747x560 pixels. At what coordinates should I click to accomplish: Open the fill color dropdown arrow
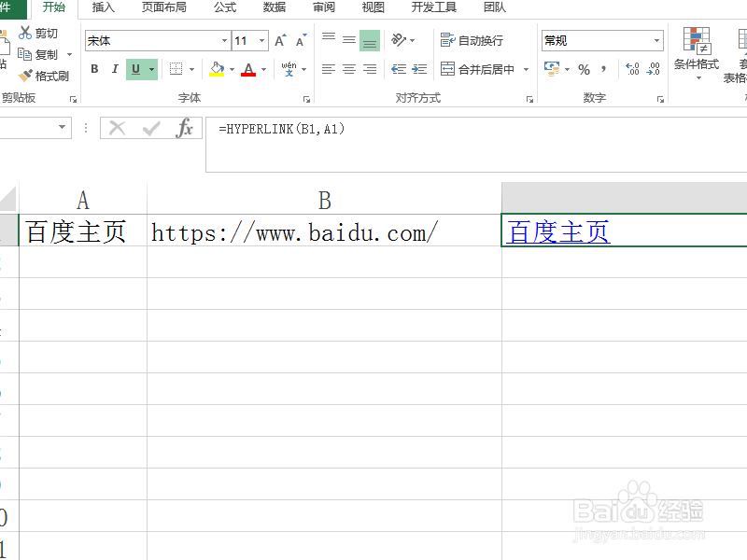pos(232,69)
